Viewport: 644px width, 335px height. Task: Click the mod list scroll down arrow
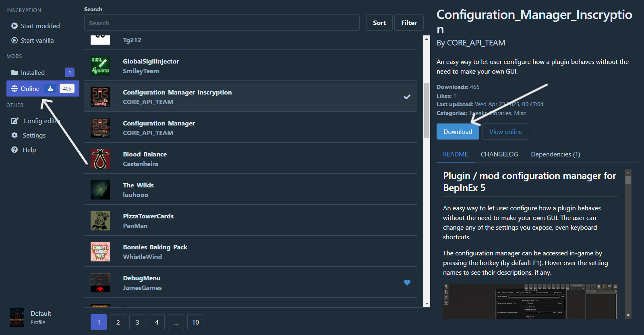click(x=427, y=304)
